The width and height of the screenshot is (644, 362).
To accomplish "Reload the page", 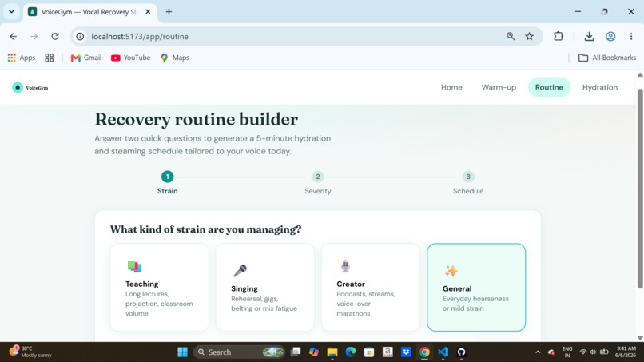I will (55, 36).
